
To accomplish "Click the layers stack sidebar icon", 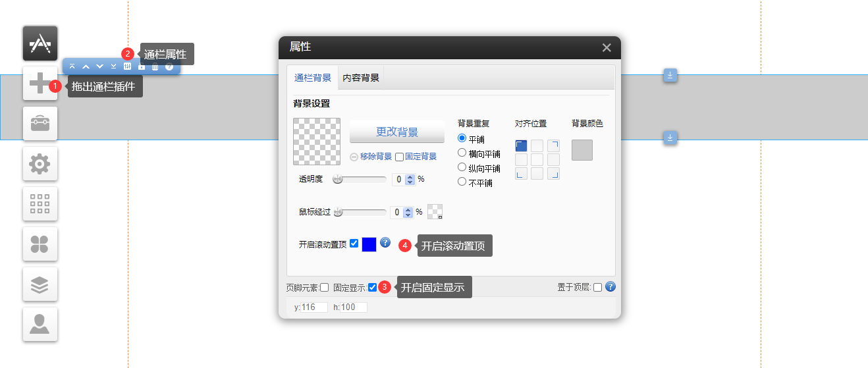I will coord(40,284).
